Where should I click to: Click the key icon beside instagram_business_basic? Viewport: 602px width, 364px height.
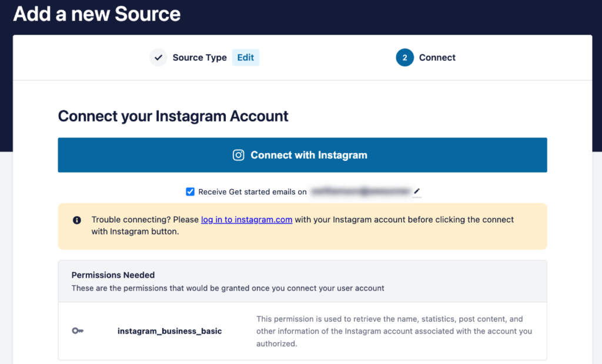pyautogui.click(x=78, y=331)
